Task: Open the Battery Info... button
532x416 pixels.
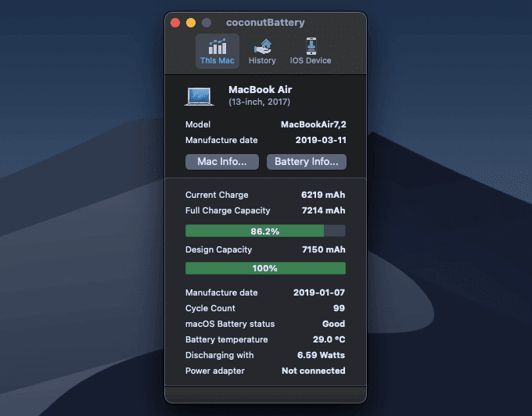Action: (x=307, y=162)
